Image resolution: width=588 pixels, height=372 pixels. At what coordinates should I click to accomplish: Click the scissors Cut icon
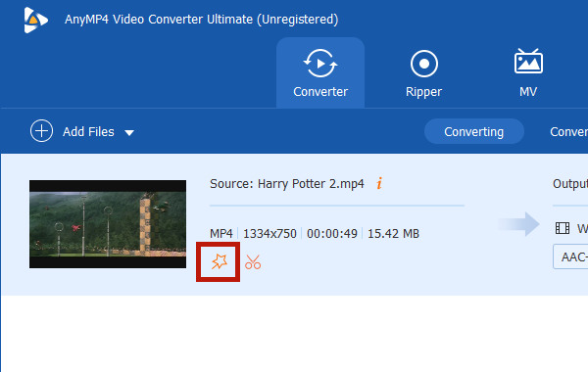(x=253, y=261)
